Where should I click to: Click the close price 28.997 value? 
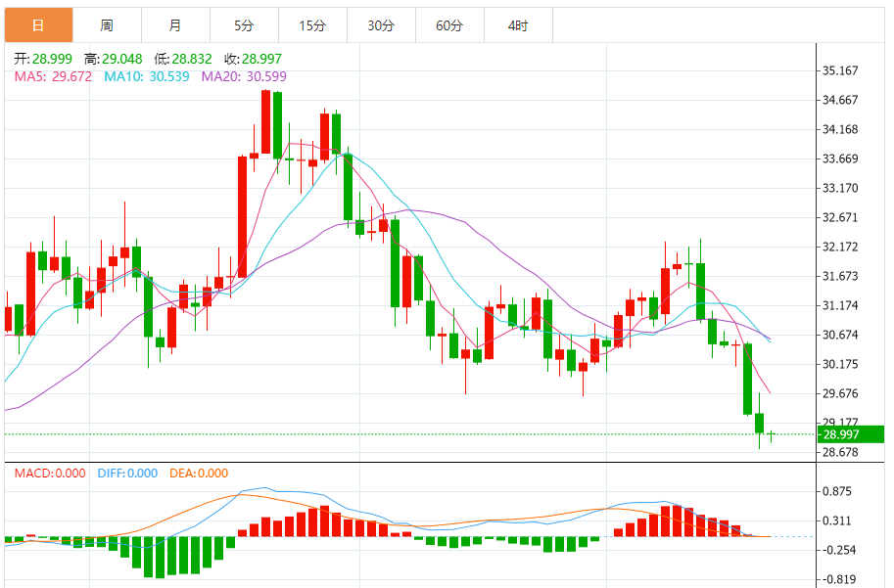(x=261, y=59)
